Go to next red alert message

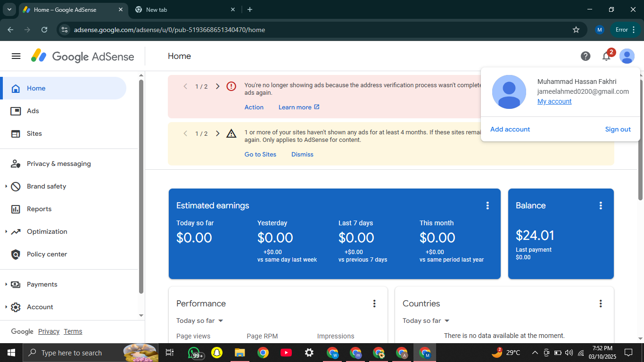(x=217, y=86)
